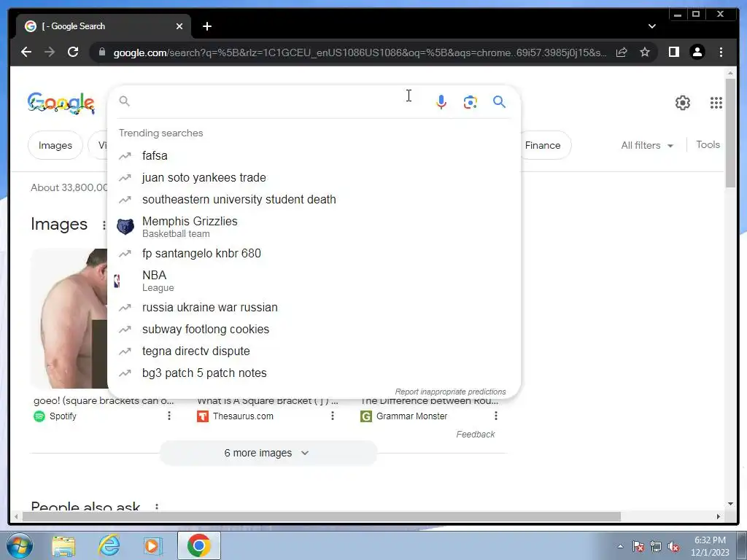Open the Action Center flag icon

[x=638, y=547]
